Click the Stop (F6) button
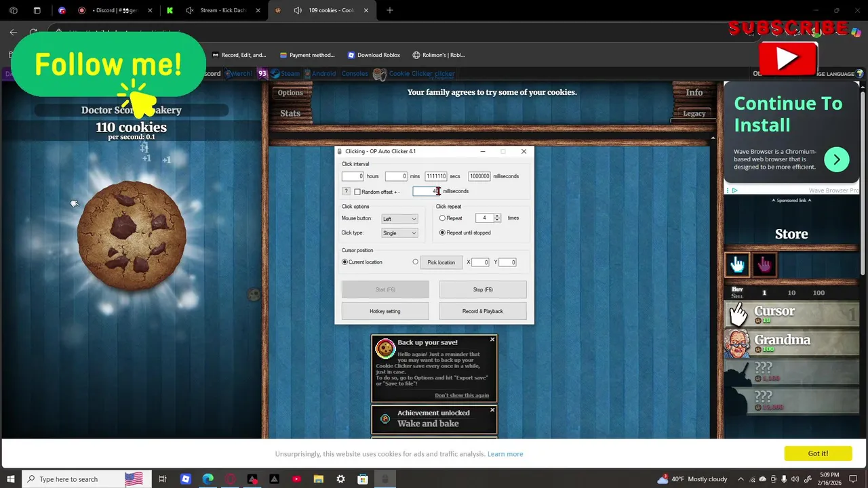This screenshot has height=488, width=868. click(483, 289)
